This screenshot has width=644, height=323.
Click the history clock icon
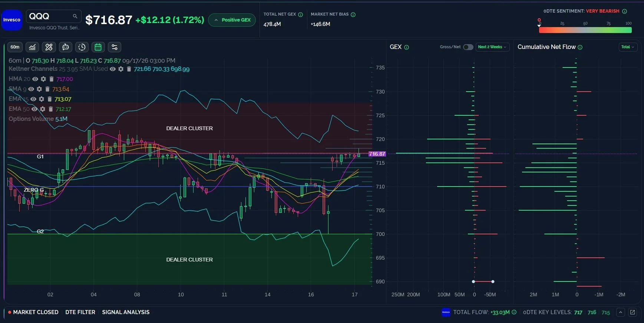82,47
